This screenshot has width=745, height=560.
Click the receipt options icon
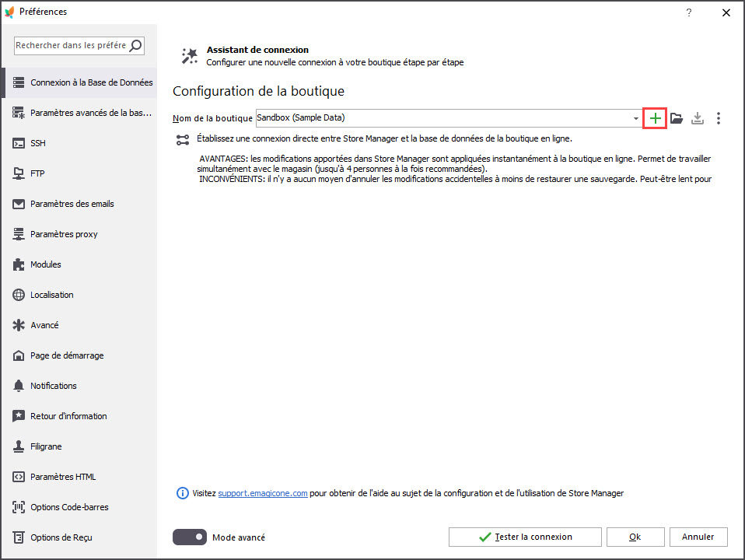point(19,537)
